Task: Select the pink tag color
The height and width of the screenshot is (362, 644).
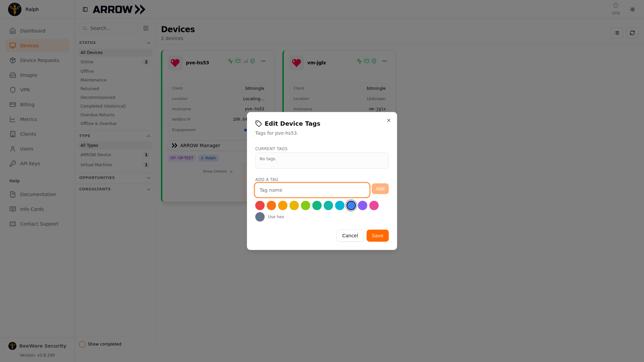Action: point(374,205)
